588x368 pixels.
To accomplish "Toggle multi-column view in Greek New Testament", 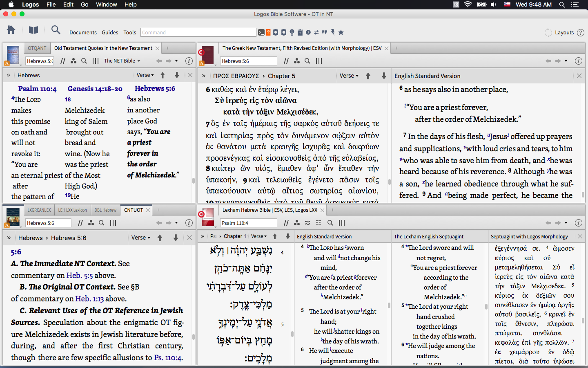I will point(319,61).
